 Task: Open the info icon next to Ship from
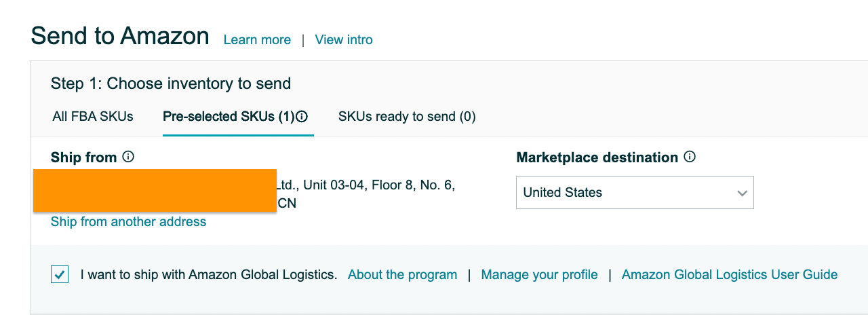[128, 157]
